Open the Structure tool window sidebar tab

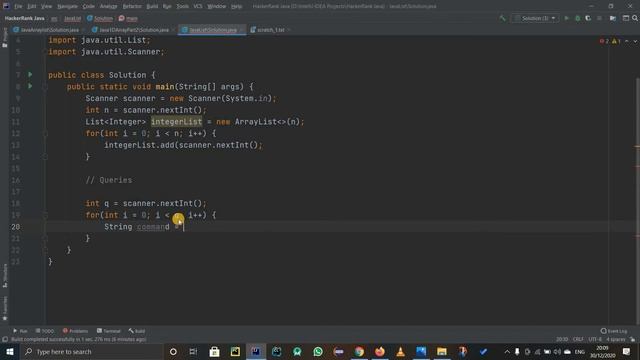pyautogui.click(x=5, y=276)
